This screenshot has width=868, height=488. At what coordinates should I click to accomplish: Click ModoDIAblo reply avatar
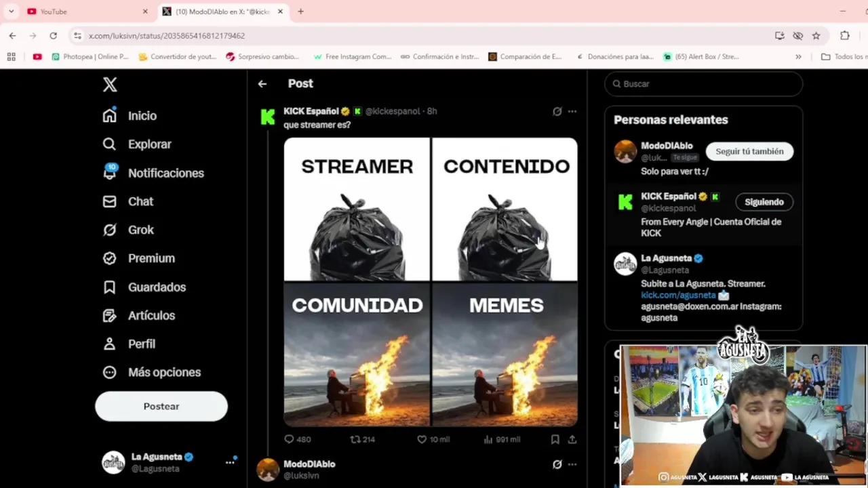268,470
